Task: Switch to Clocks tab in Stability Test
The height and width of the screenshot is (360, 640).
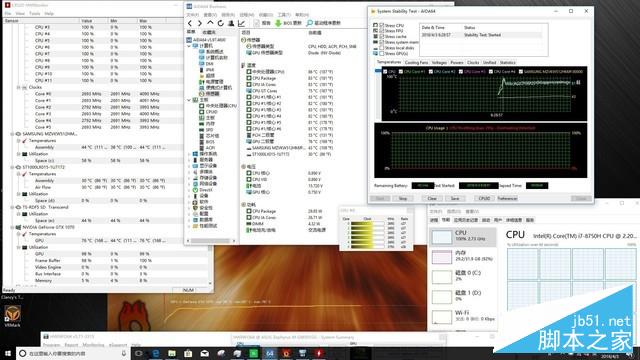Action: coord(473,62)
